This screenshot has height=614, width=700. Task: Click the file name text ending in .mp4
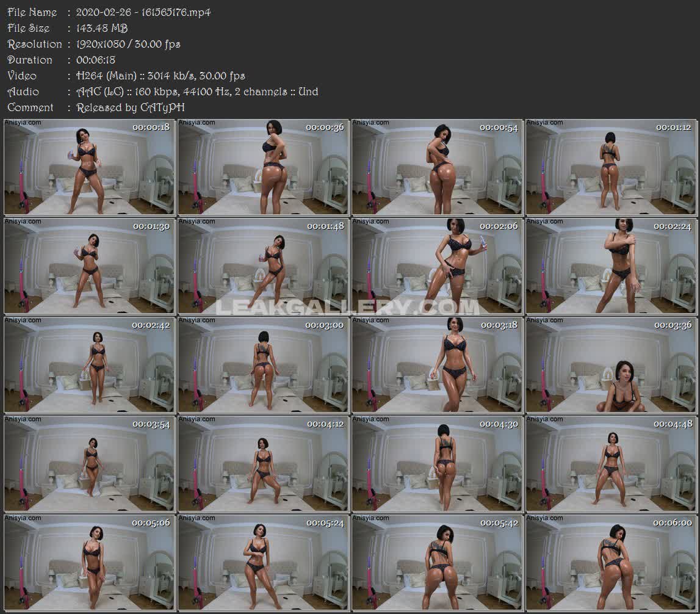[143, 12]
